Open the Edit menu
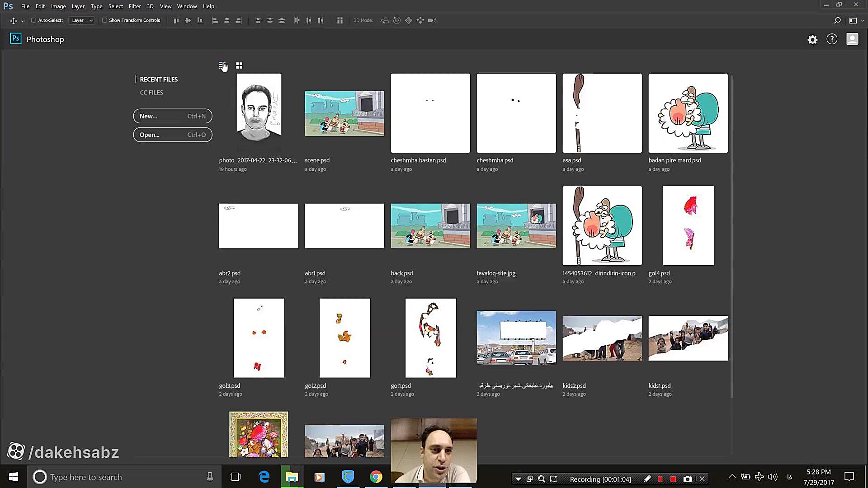The width and height of the screenshot is (868, 488). point(40,6)
